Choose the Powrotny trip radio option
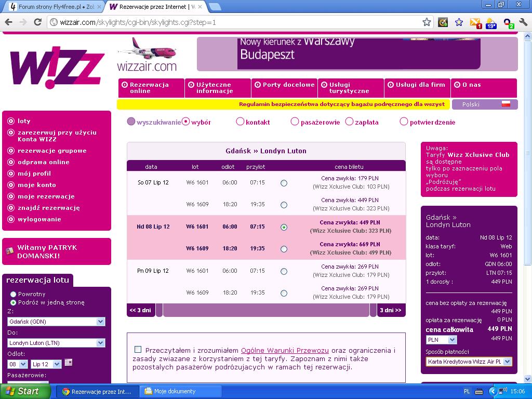Screen dimensions: 532x399 coord(13,294)
